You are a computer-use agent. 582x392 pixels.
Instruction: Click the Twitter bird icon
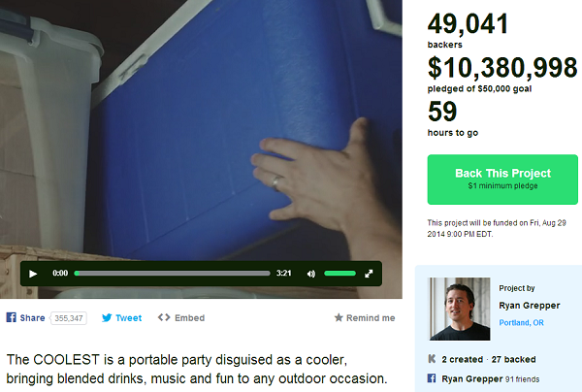coord(107,317)
